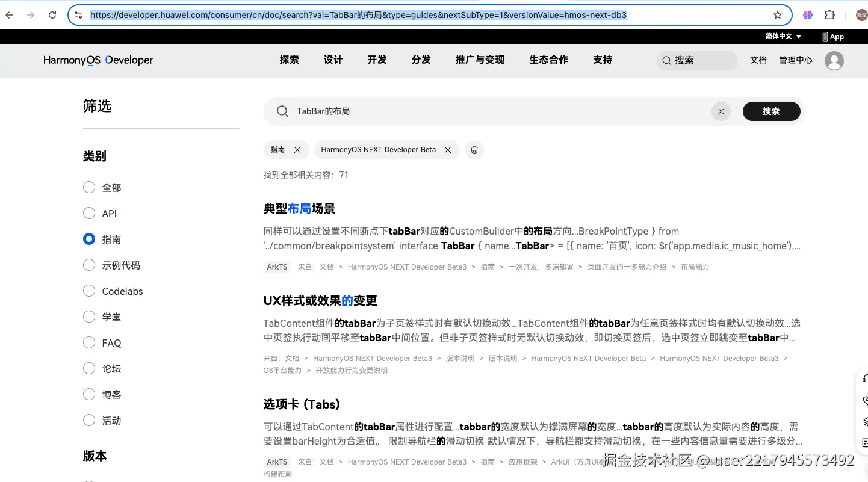
Task: Click ArkTS tag on 典型布局场景 result
Action: point(277,267)
